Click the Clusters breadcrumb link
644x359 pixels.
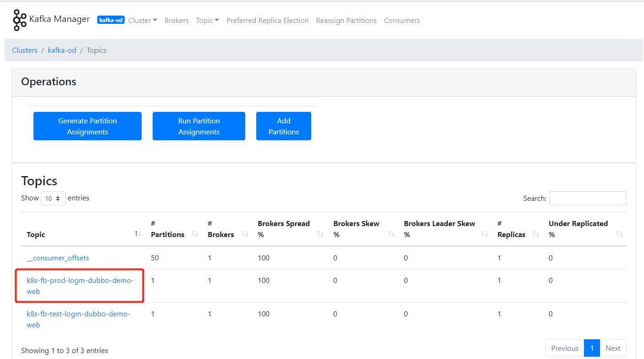point(25,50)
